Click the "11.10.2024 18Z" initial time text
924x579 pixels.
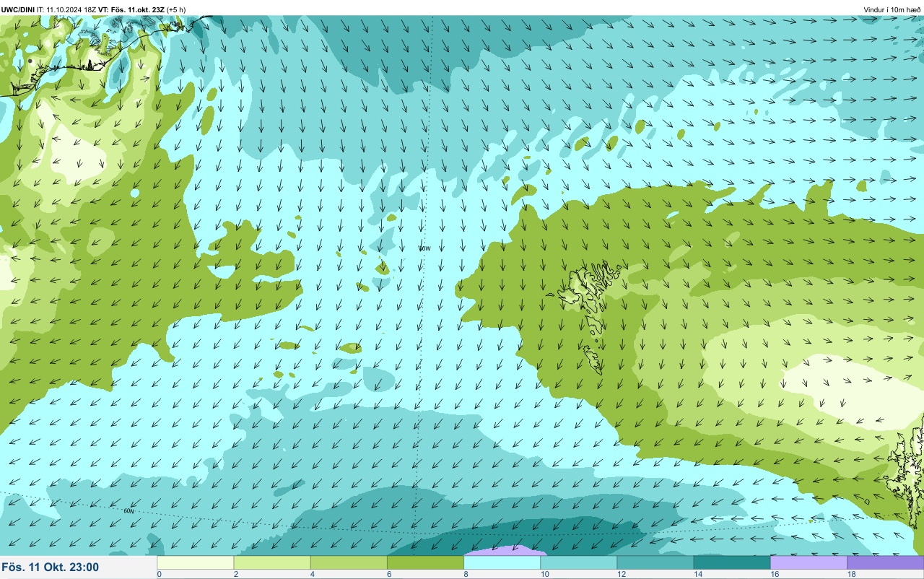(x=71, y=9)
